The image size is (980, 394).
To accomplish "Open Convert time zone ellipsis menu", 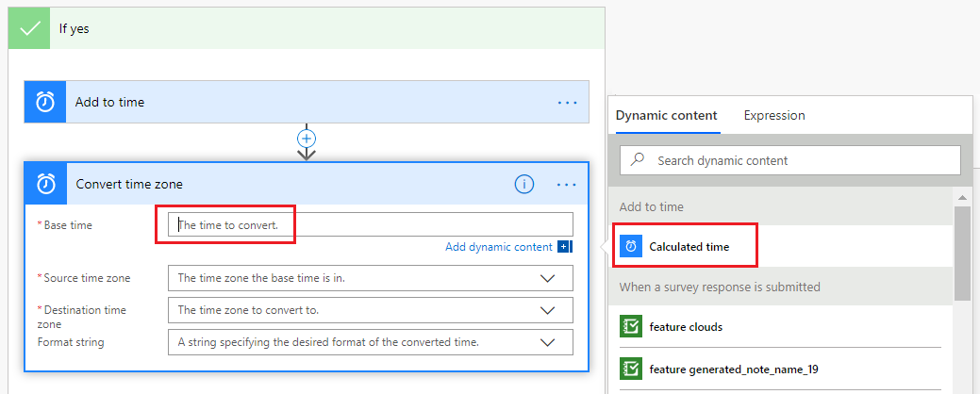I will point(567,184).
